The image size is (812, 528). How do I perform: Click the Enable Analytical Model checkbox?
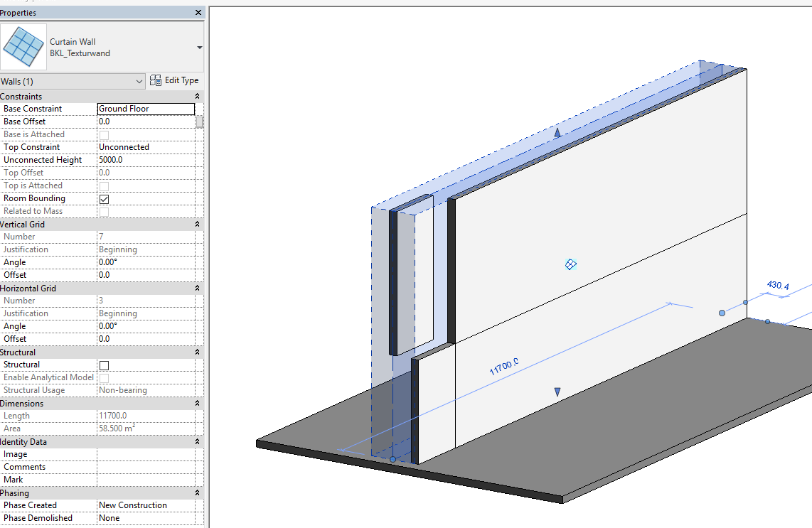[x=104, y=378]
